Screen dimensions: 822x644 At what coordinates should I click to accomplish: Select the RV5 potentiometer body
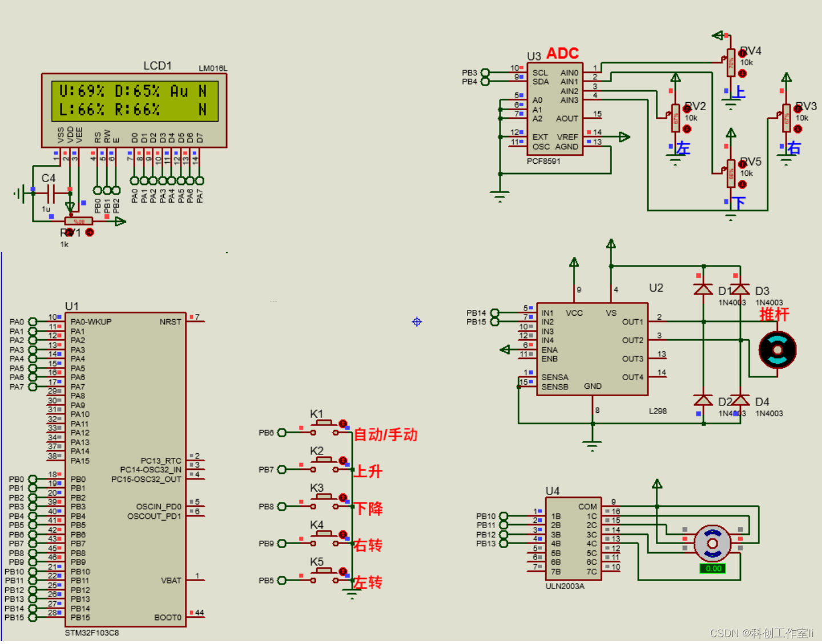[x=731, y=174]
